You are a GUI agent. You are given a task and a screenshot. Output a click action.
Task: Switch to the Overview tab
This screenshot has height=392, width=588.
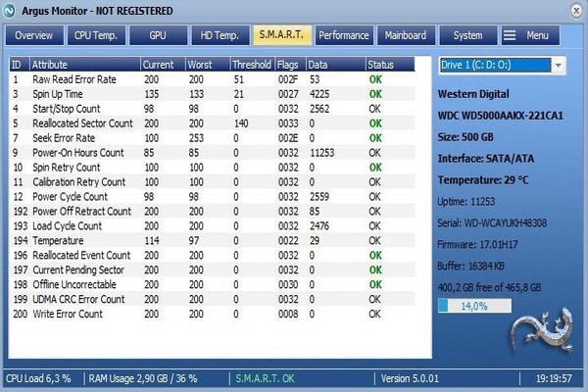[33, 35]
